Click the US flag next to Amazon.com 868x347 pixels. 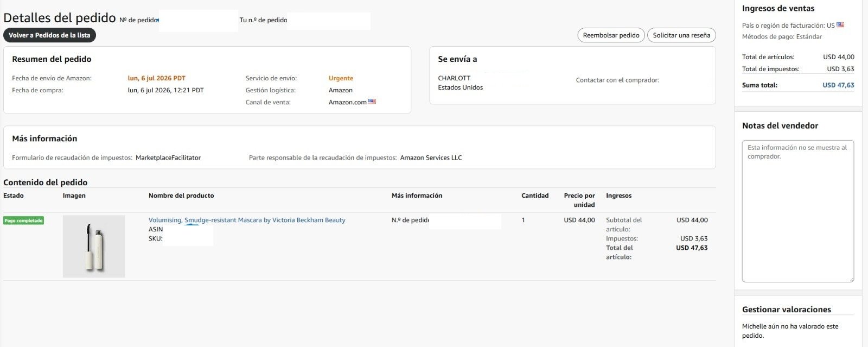(x=372, y=102)
